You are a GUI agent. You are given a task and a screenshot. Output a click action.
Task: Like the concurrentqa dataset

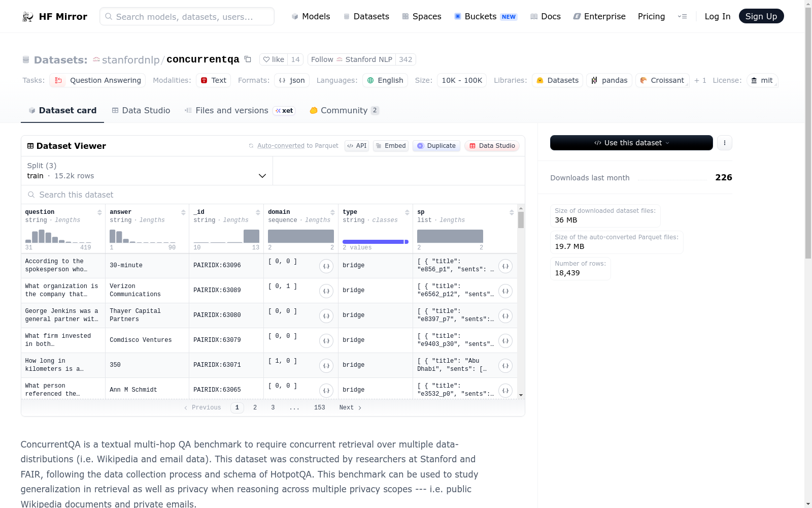(274, 59)
